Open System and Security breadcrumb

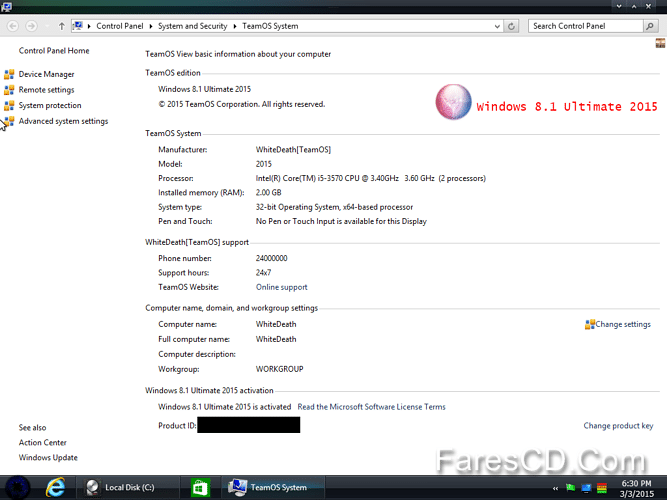[x=193, y=26]
